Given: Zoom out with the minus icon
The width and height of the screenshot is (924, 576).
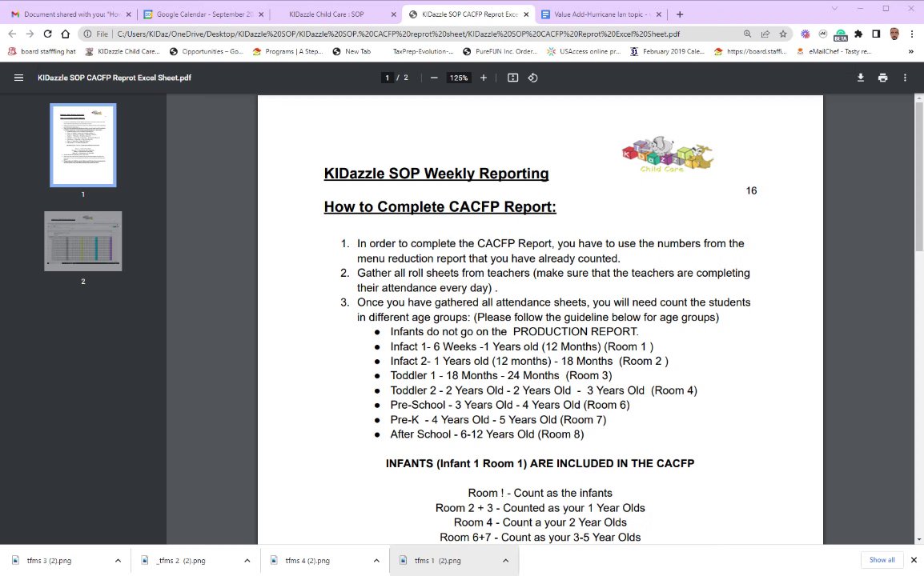Looking at the screenshot, I should [x=434, y=78].
